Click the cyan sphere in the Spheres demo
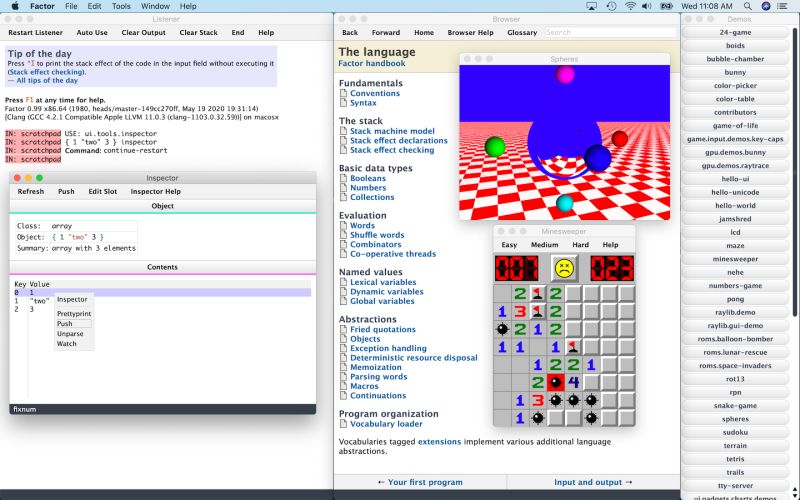Image resolution: width=800 pixels, height=500 pixels. (x=564, y=203)
